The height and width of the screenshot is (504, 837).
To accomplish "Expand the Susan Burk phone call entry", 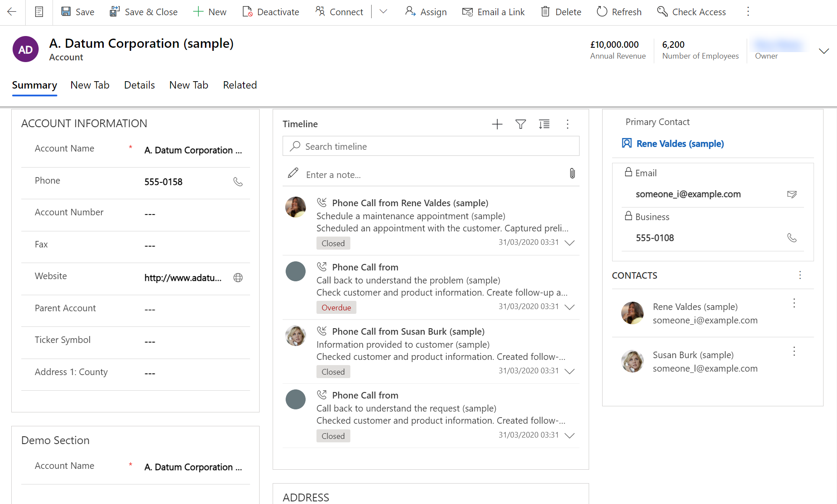I will coord(570,371).
